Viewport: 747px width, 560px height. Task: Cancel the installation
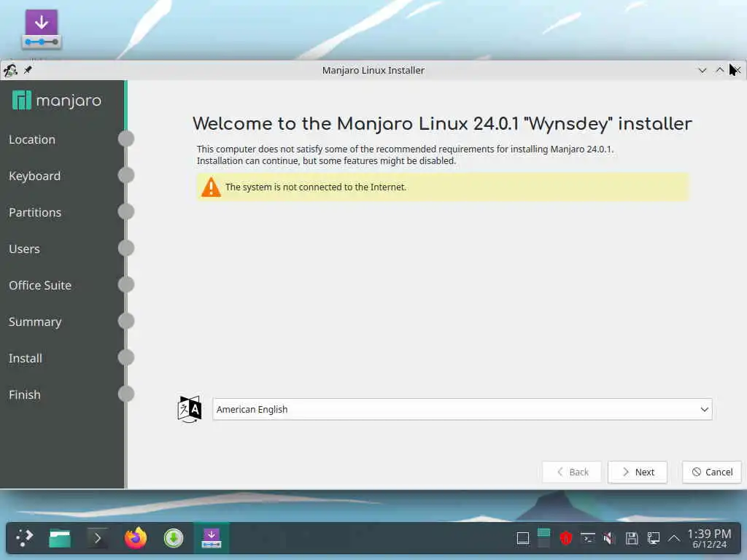click(712, 472)
